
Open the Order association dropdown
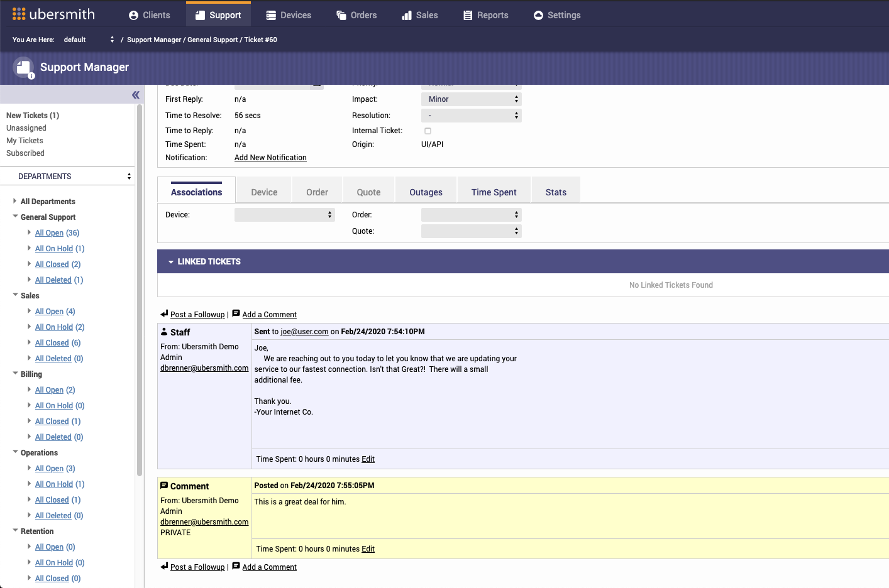coord(472,215)
